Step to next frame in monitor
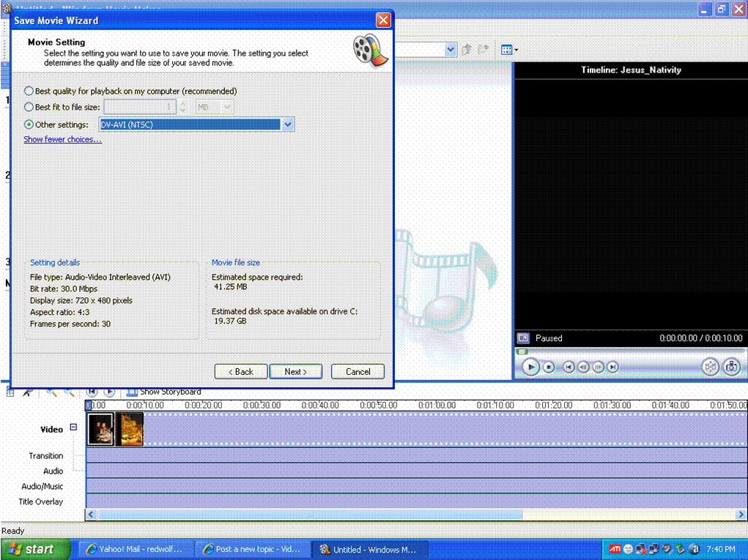The width and height of the screenshot is (748, 560). [x=599, y=367]
